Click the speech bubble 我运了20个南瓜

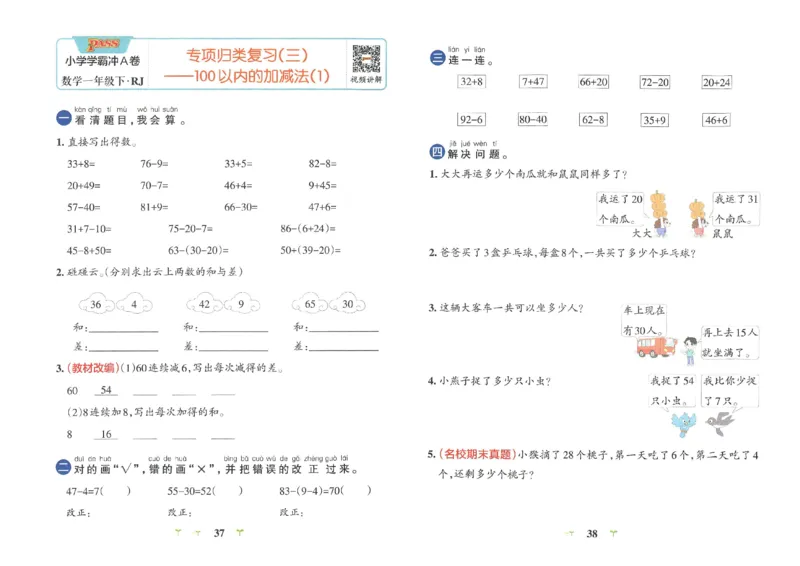coord(620,208)
